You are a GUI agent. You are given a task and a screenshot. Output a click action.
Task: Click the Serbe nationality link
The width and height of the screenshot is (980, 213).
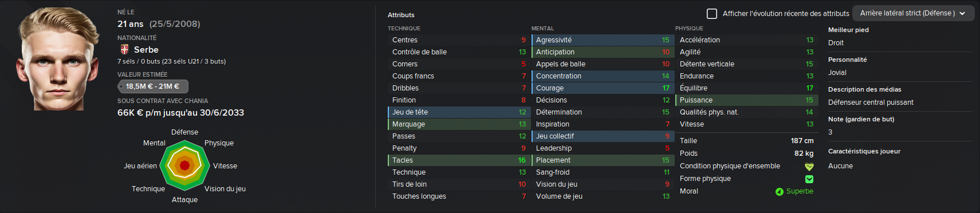pyautogui.click(x=146, y=50)
